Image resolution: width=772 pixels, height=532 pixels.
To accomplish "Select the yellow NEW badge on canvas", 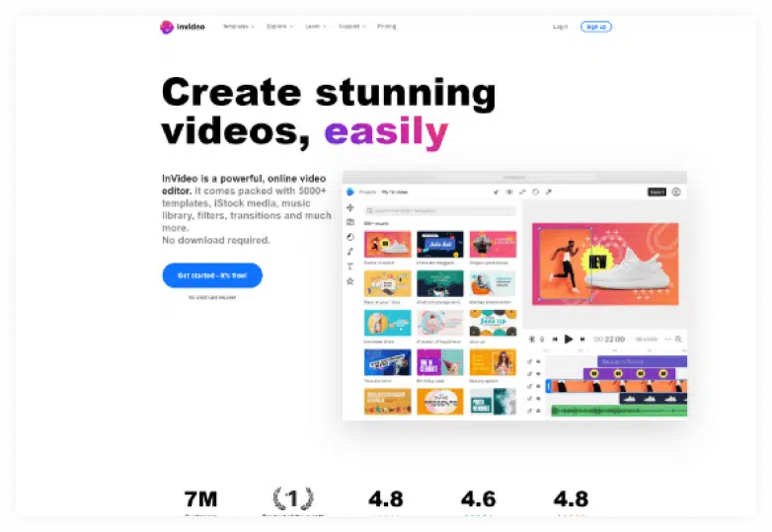I will coord(596,262).
